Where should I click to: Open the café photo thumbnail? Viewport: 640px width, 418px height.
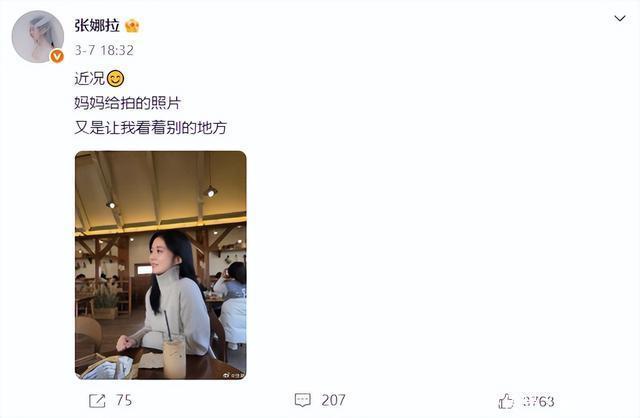coord(161,265)
